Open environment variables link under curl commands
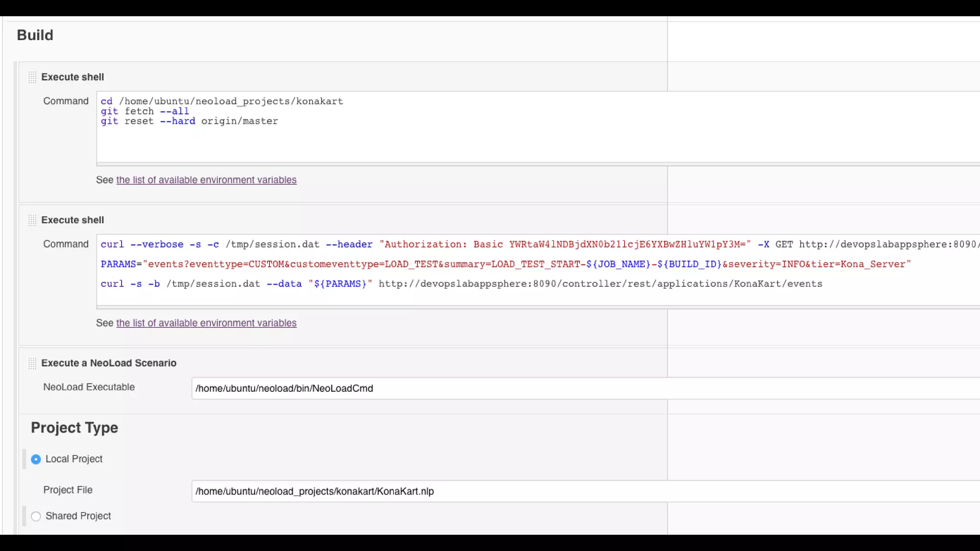980x551 pixels. 206,323
